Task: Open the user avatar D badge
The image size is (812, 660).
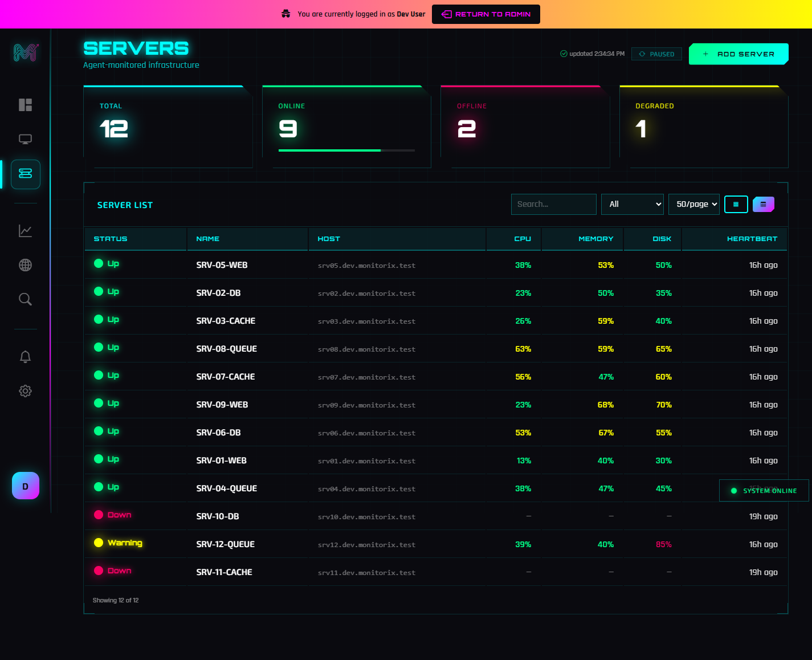Action: 26,486
